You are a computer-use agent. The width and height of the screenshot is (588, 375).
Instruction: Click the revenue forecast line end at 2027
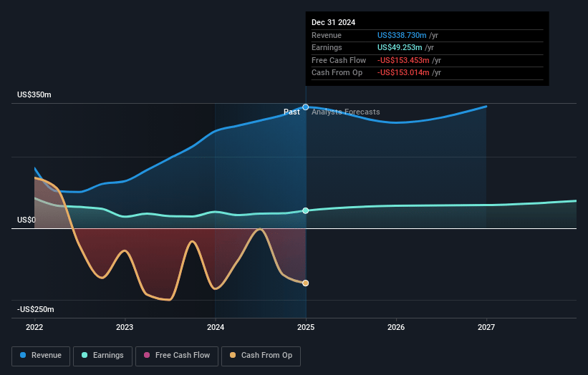tap(486, 107)
